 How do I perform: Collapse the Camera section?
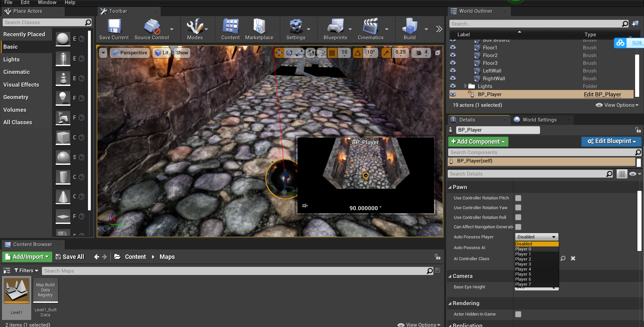coord(450,276)
